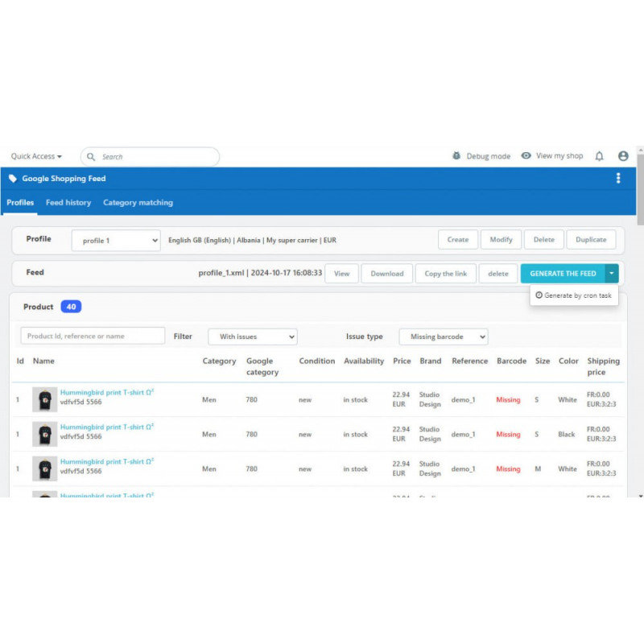The image size is (644, 644).
Task: Click the Debug mode bug icon
Action: tap(456, 156)
